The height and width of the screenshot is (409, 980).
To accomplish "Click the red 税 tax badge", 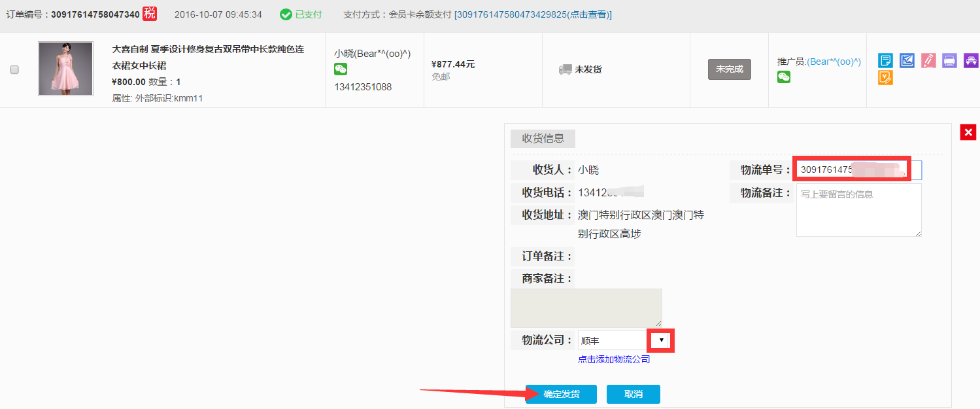I will [x=150, y=14].
